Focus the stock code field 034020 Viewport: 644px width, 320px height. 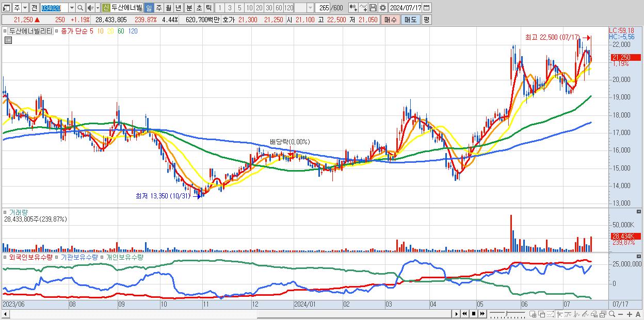(x=54, y=8)
